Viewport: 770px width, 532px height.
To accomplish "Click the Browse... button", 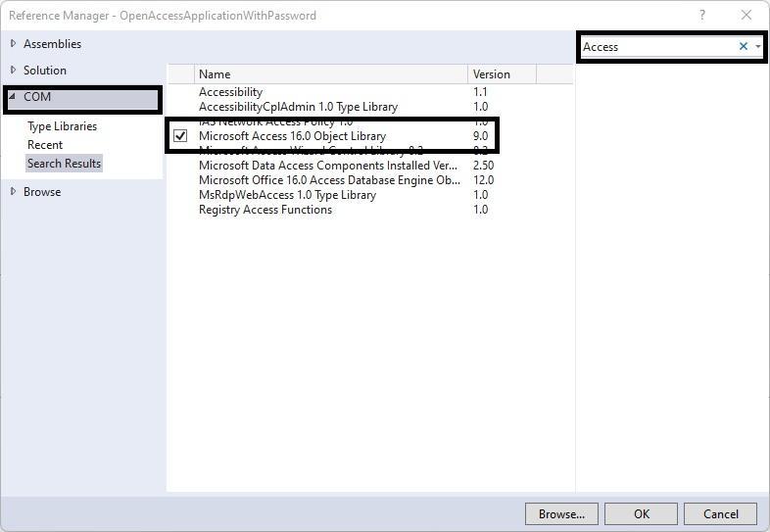I will click(x=561, y=513).
